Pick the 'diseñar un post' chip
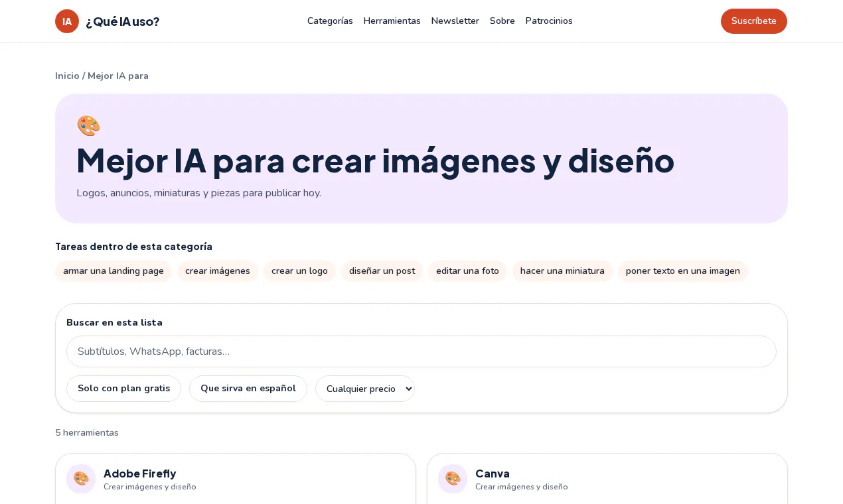This screenshot has height=504, width=843. click(382, 271)
